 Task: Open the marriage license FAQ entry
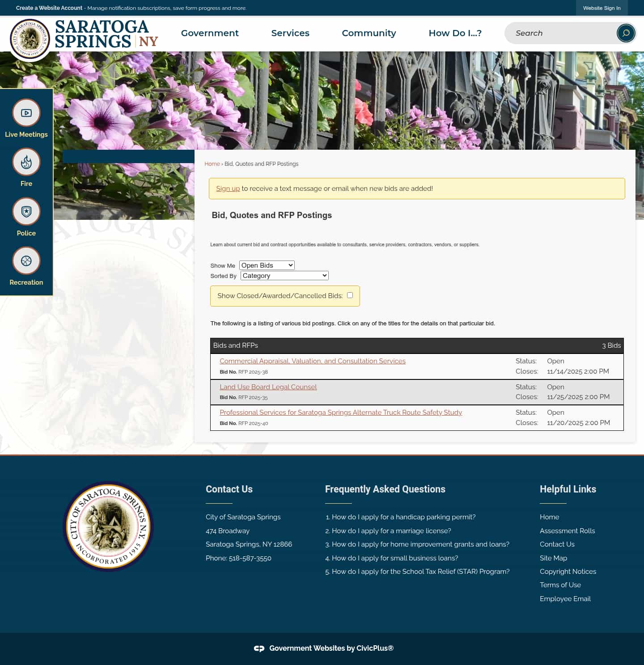point(392,530)
